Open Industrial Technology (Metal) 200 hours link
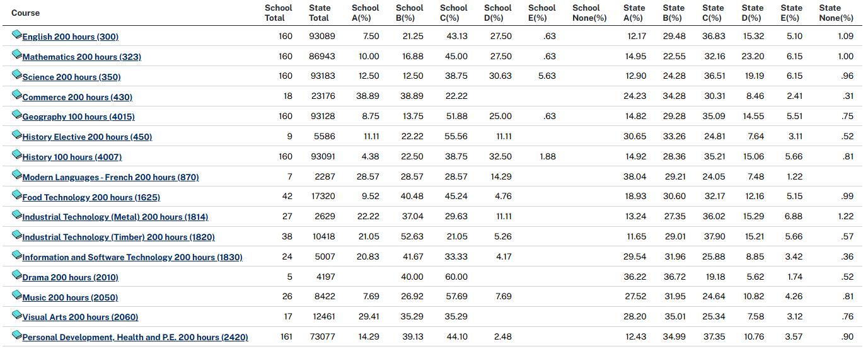The height and width of the screenshot is (349, 868). pyautogui.click(x=115, y=217)
